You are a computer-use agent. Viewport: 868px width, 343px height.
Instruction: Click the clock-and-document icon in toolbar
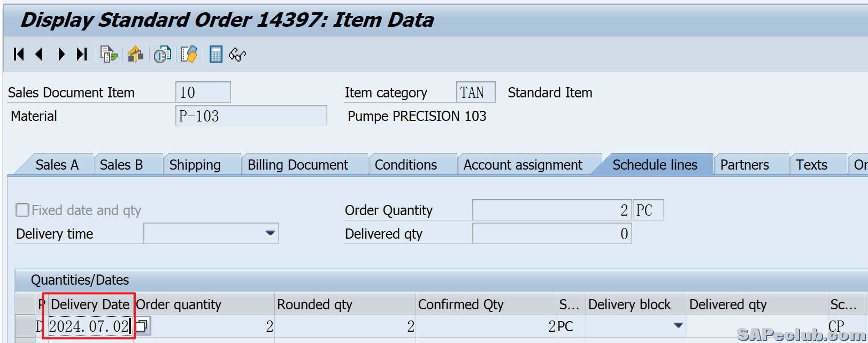(x=162, y=54)
